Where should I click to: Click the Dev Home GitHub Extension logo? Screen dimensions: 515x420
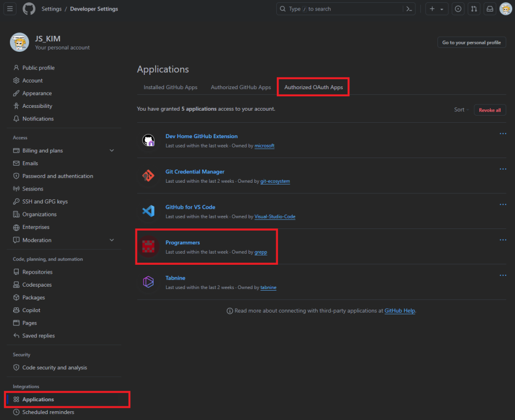pyautogui.click(x=149, y=140)
